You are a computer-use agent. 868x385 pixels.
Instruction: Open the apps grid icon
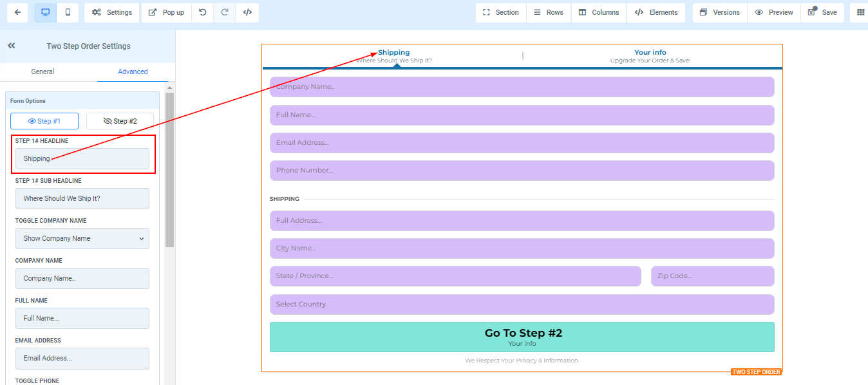(x=860, y=12)
